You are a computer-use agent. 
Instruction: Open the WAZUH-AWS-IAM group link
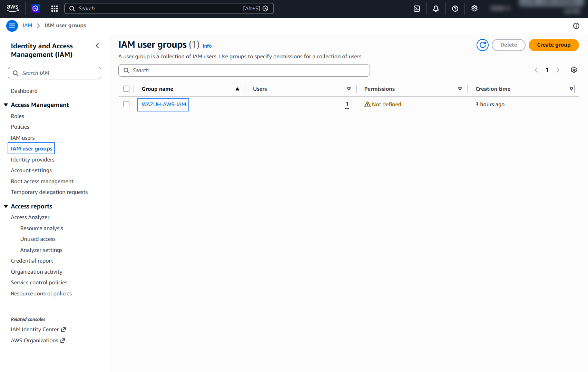click(164, 105)
